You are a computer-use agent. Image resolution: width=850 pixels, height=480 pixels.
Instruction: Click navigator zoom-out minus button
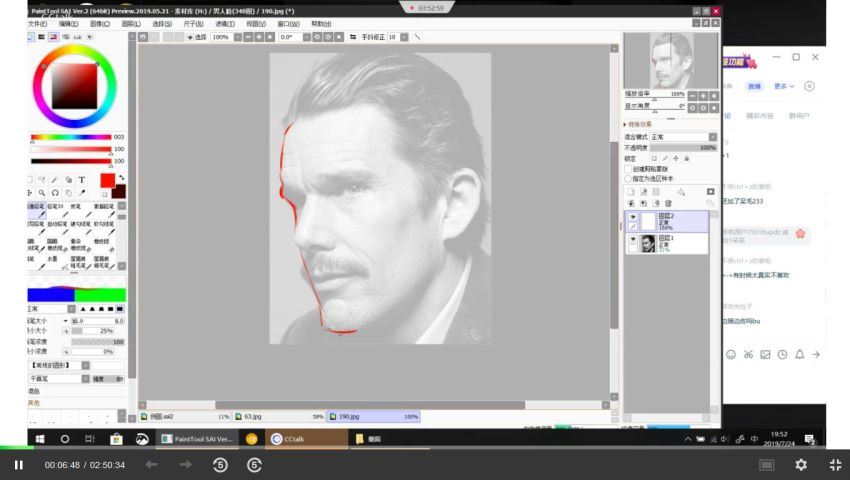(x=692, y=95)
